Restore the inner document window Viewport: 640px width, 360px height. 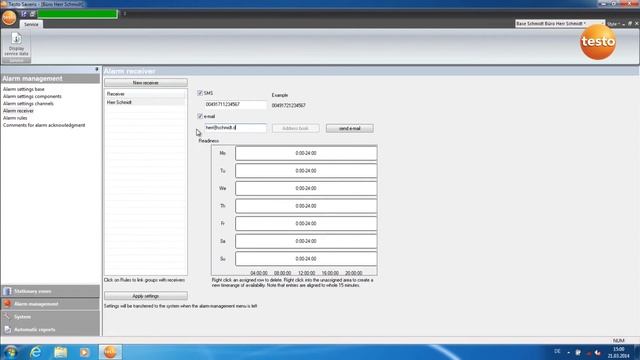coord(630,24)
